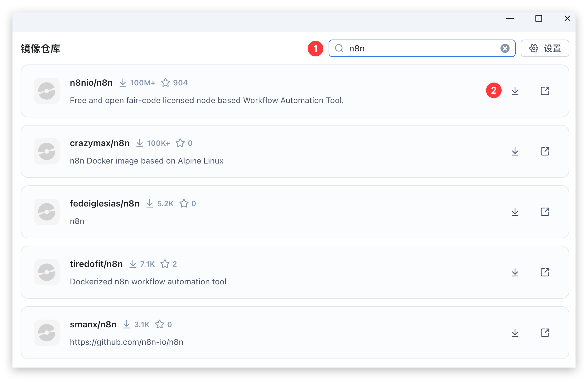Screen dimensions: 588x380
Task: Click the search magnifier icon
Action: point(339,48)
